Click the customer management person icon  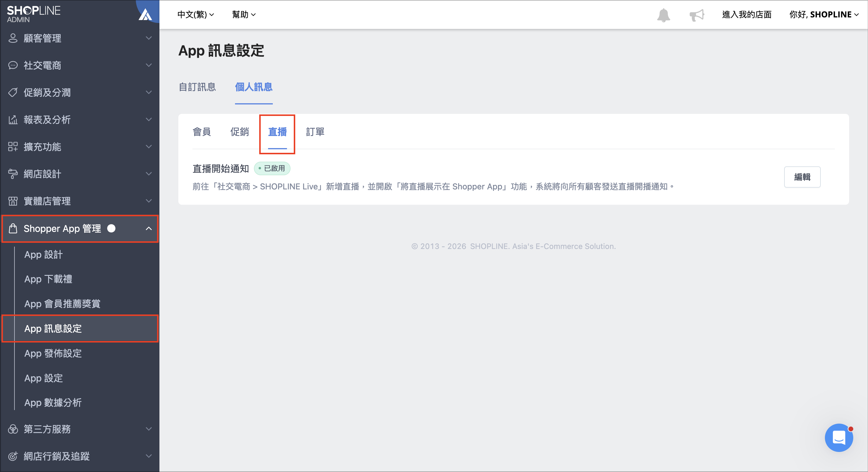tap(13, 38)
